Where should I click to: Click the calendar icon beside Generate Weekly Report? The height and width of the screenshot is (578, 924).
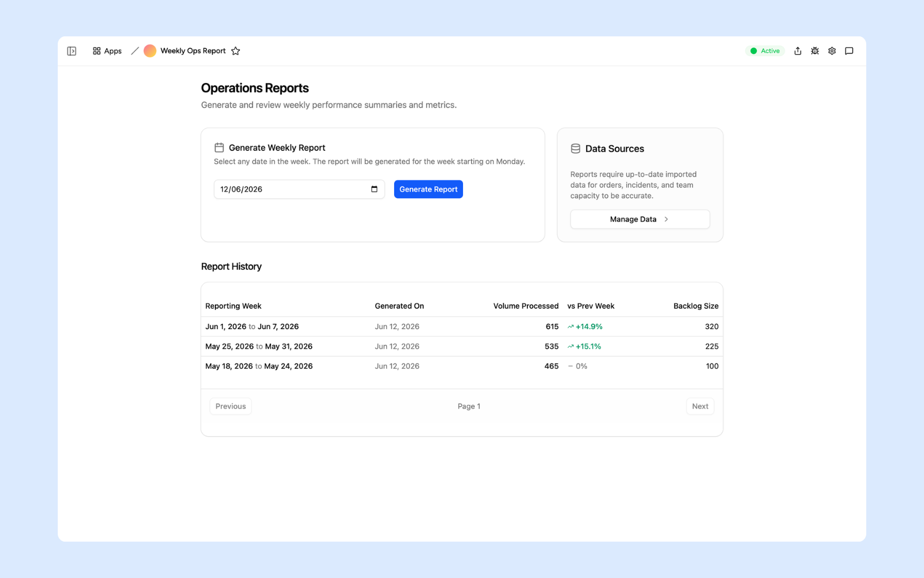coord(219,148)
